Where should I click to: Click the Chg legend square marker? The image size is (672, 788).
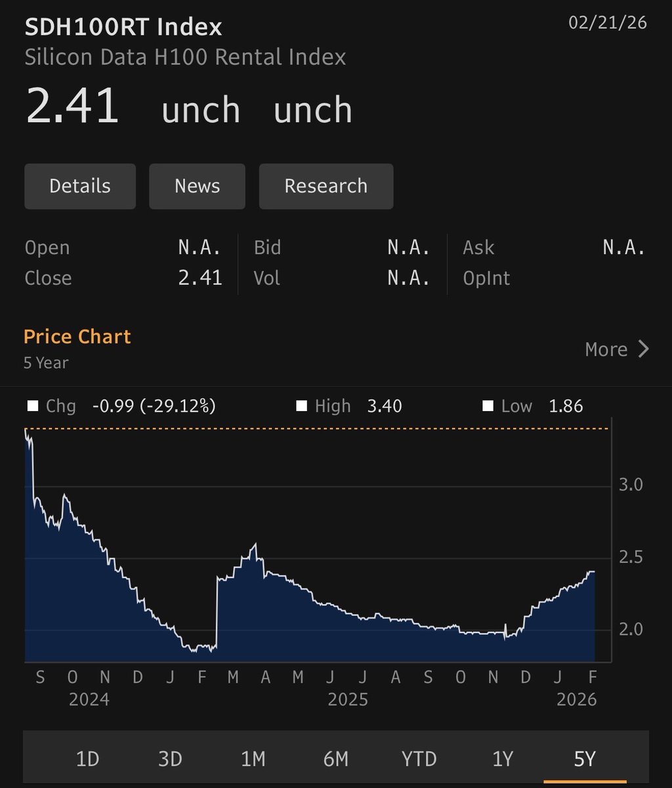point(32,406)
